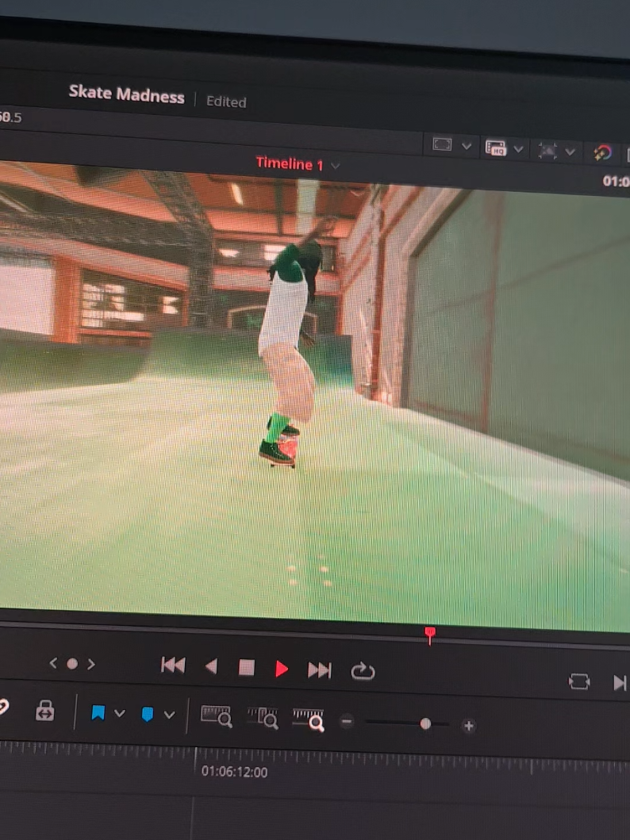Click the timeline zoom slider handle
Viewport: 630px width, 840px height.
click(425, 724)
